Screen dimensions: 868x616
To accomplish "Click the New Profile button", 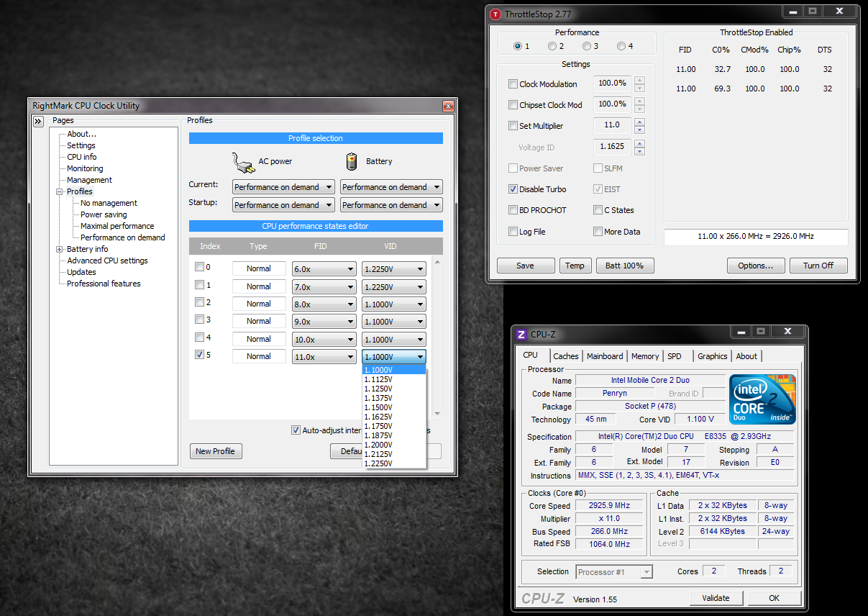I will pyautogui.click(x=215, y=451).
